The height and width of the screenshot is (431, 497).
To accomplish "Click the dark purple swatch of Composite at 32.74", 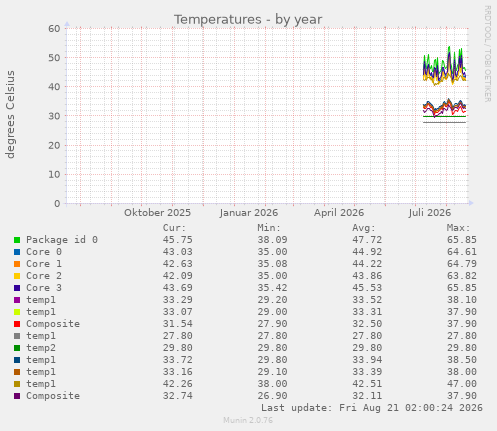I will [x=17, y=396].
